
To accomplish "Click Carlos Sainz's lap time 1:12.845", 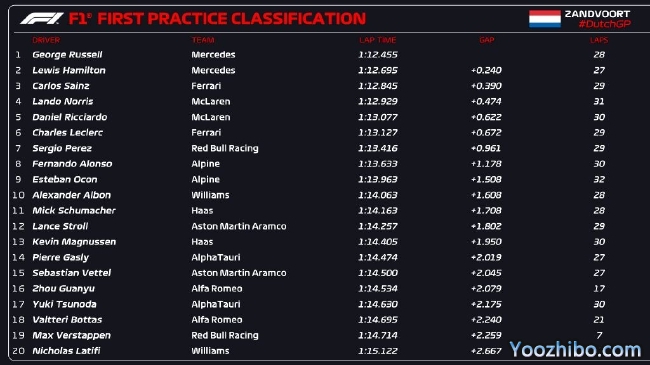I will 378,86.
